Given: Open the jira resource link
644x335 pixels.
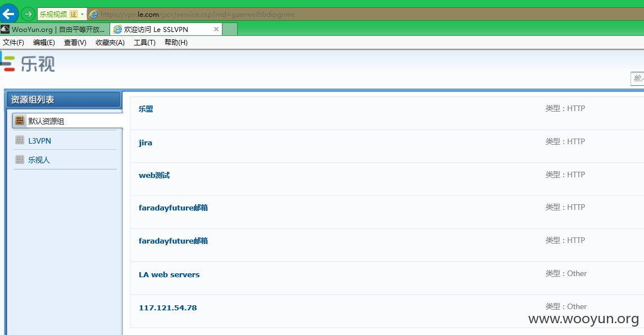Looking at the screenshot, I should point(146,143).
